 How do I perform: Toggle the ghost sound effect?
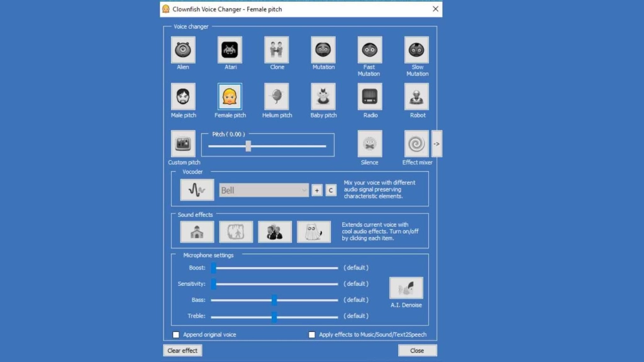[314, 232]
